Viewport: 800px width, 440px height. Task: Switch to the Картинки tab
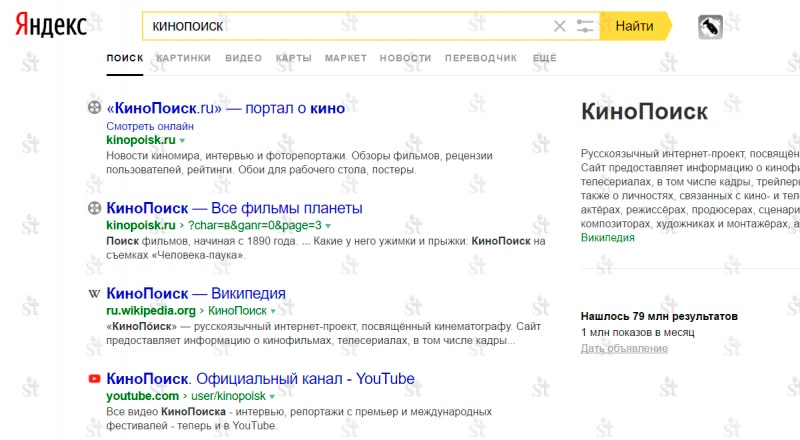pos(183,58)
